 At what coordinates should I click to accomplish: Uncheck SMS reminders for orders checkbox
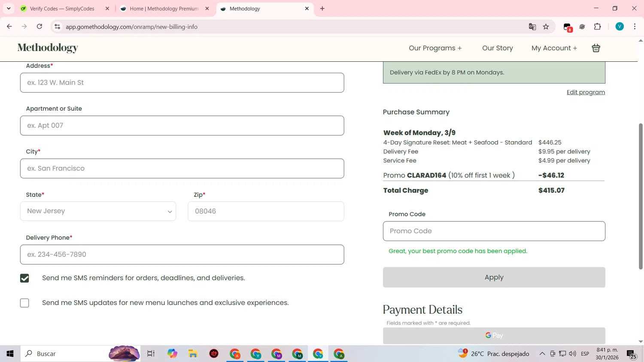coord(24,278)
